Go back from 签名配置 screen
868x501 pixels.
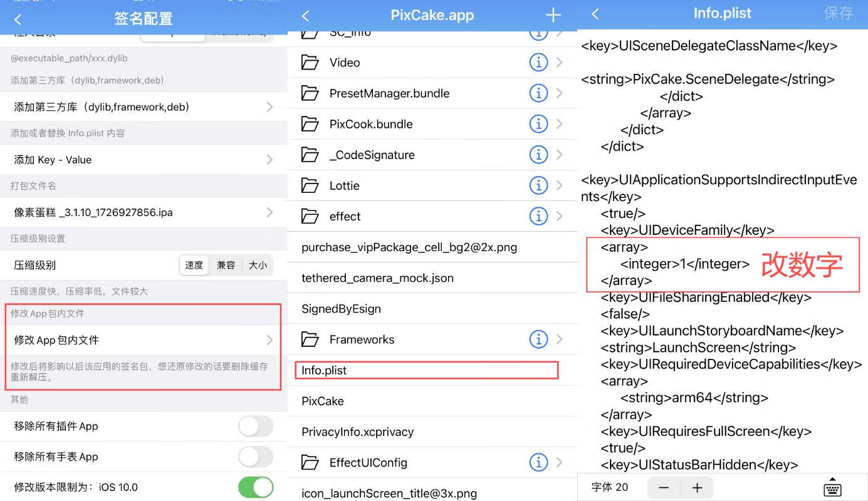click(x=18, y=19)
